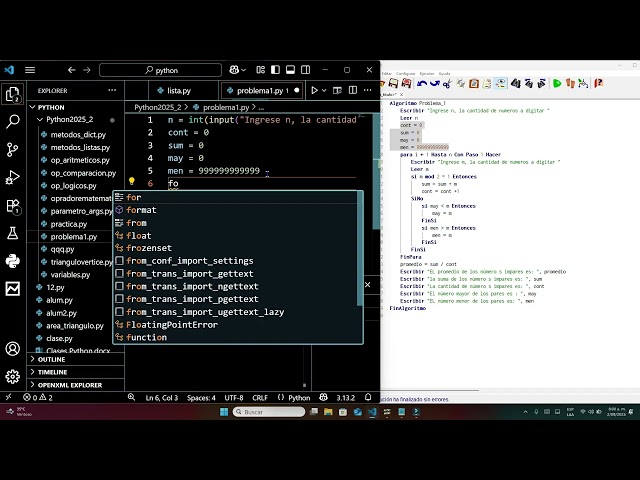Open Customize Layout control
Viewport: 640px width, 480px height.
[x=260, y=70]
